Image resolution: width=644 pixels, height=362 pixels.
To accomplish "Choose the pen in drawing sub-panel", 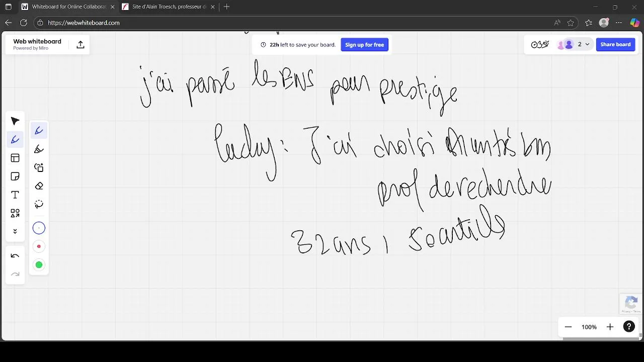I will coord(39,131).
